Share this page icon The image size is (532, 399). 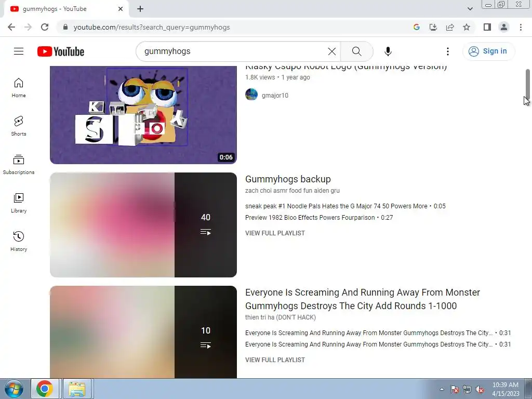[450, 27]
